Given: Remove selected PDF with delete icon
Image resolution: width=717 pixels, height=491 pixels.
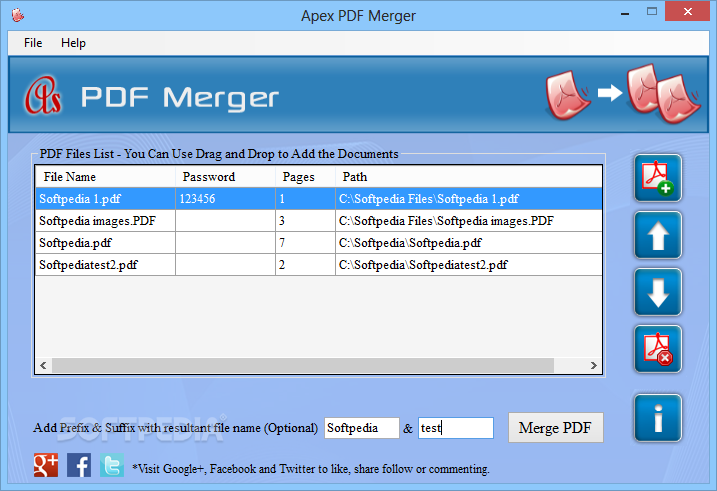Looking at the screenshot, I should pos(658,350).
